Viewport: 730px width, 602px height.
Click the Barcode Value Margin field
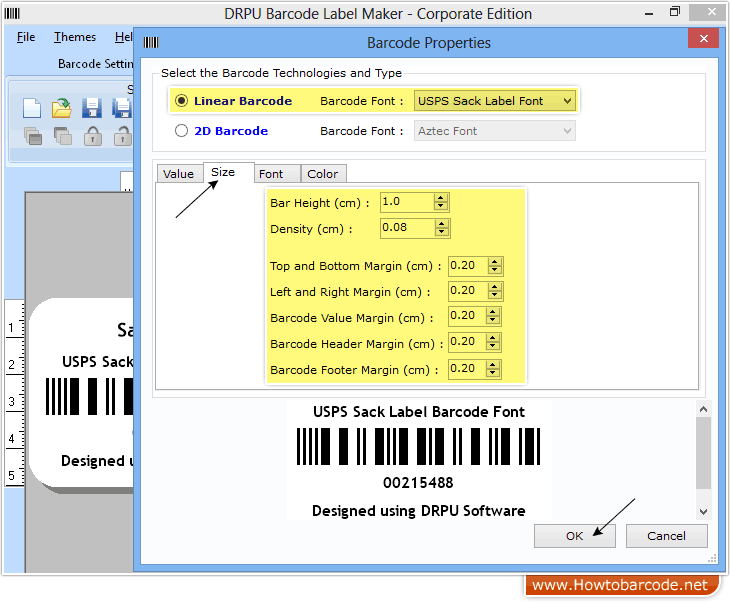click(x=467, y=316)
